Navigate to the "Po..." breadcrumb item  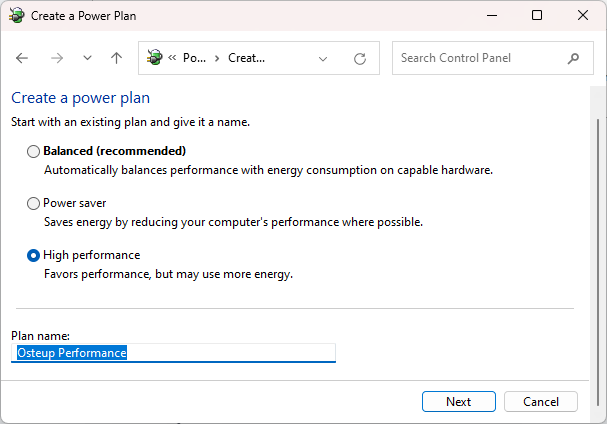pos(194,58)
